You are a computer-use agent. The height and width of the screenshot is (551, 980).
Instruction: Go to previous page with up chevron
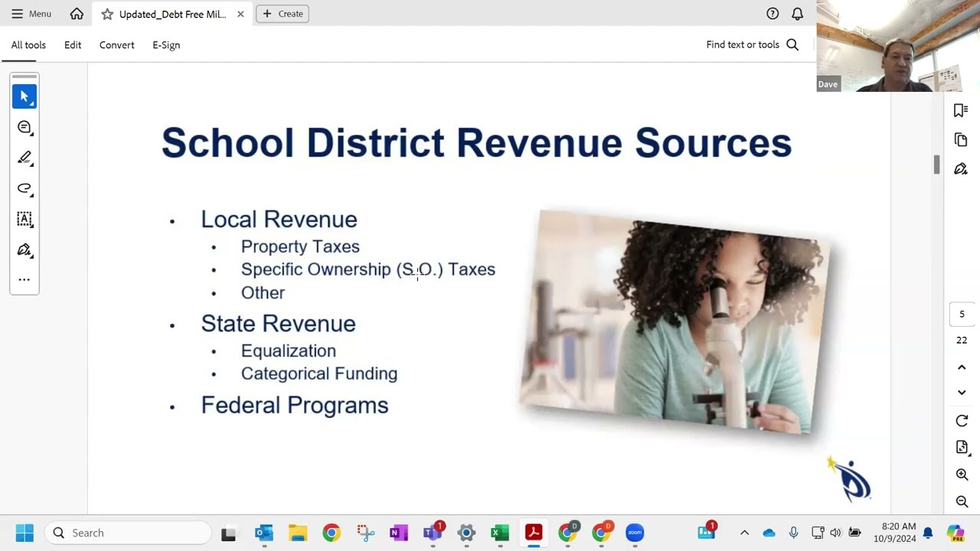tap(962, 367)
